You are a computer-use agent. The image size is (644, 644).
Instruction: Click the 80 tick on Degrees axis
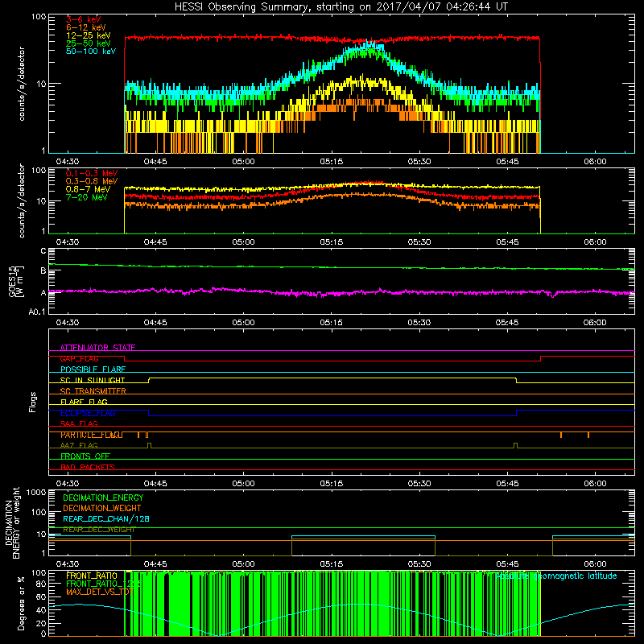pyautogui.click(x=41, y=584)
